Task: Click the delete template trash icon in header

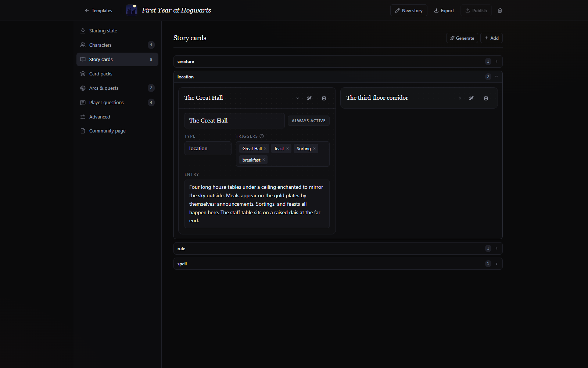Action: tap(500, 10)
